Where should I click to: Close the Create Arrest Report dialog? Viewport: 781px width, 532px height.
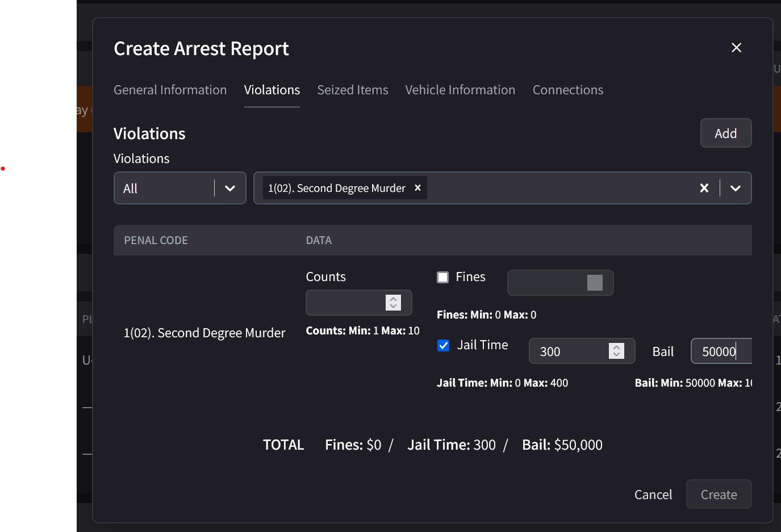[736, 48]
